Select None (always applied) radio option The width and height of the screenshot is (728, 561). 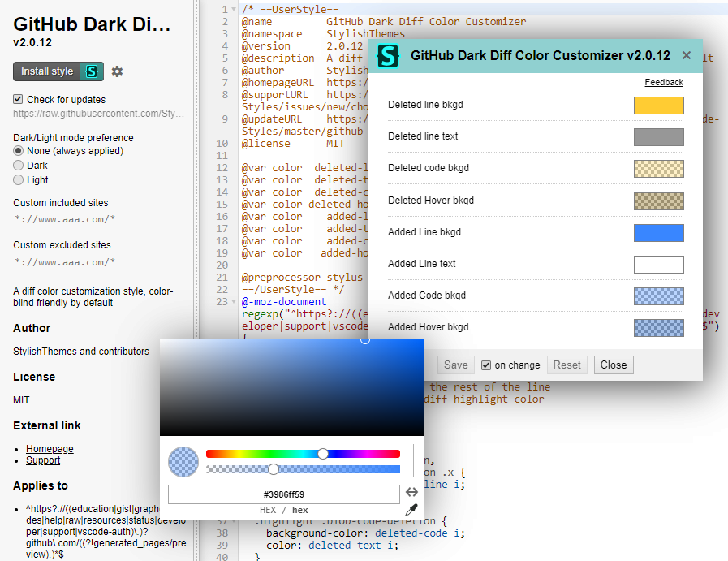tap(18, 150)
